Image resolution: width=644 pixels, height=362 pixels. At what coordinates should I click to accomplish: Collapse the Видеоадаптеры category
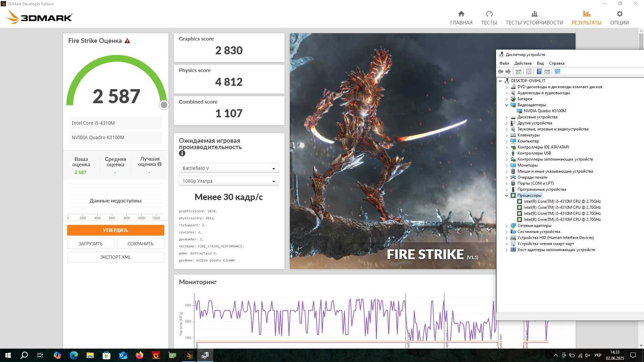(507, 105)
